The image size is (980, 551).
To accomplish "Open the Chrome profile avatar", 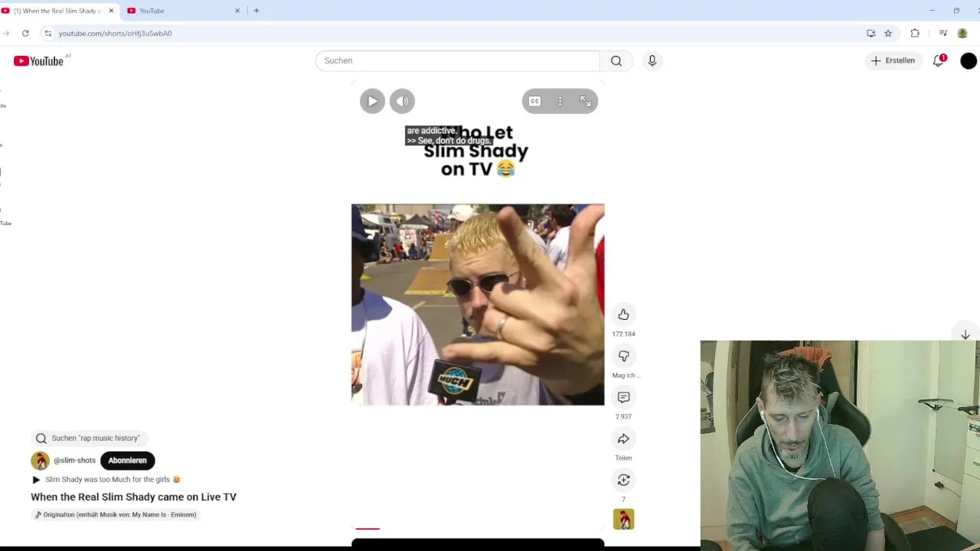I will [x=962, y=34].
